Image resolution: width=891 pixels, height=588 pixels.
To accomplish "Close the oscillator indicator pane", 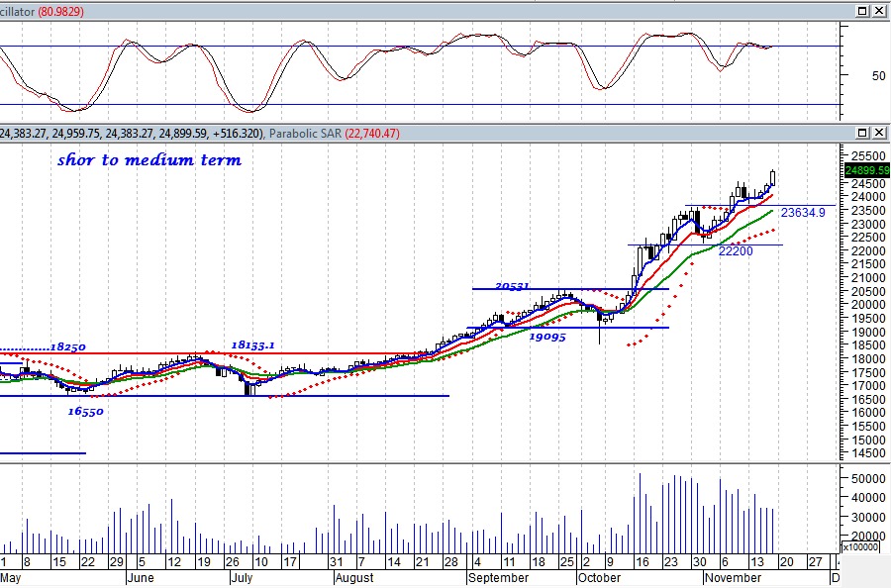I will [x=878, y=10].
